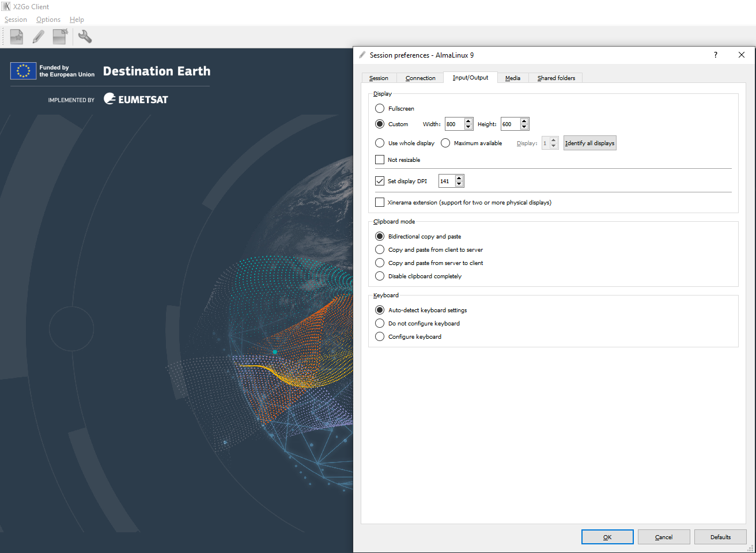Click Identify all displays button

pyautogui.click(x=590, y=143)
